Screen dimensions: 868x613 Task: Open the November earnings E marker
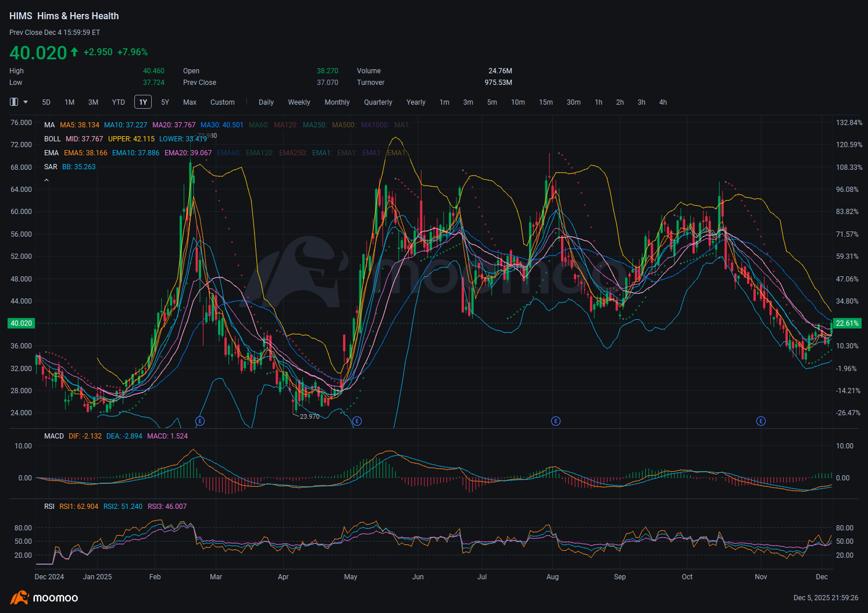coord(760,421)
